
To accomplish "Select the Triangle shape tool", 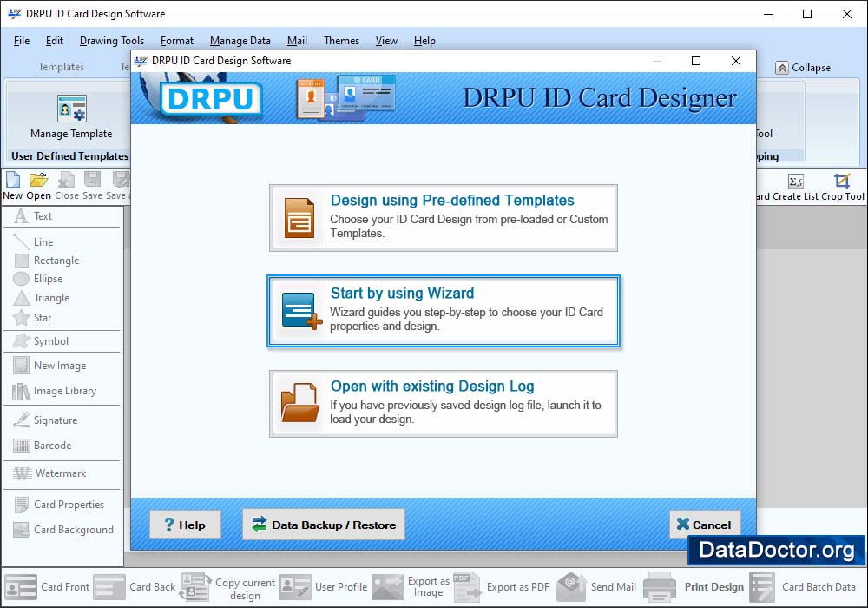I will tap(42, 298).
